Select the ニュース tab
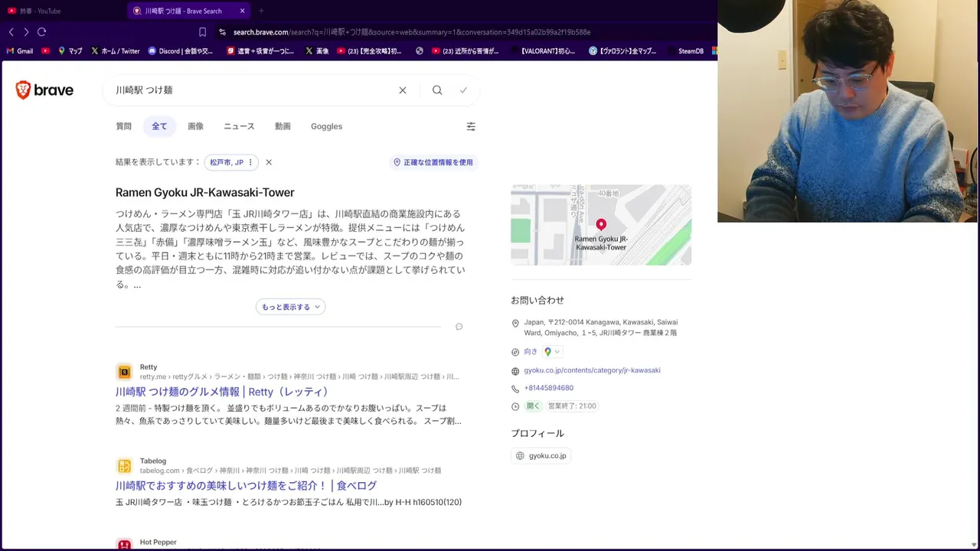 [239, 126]
